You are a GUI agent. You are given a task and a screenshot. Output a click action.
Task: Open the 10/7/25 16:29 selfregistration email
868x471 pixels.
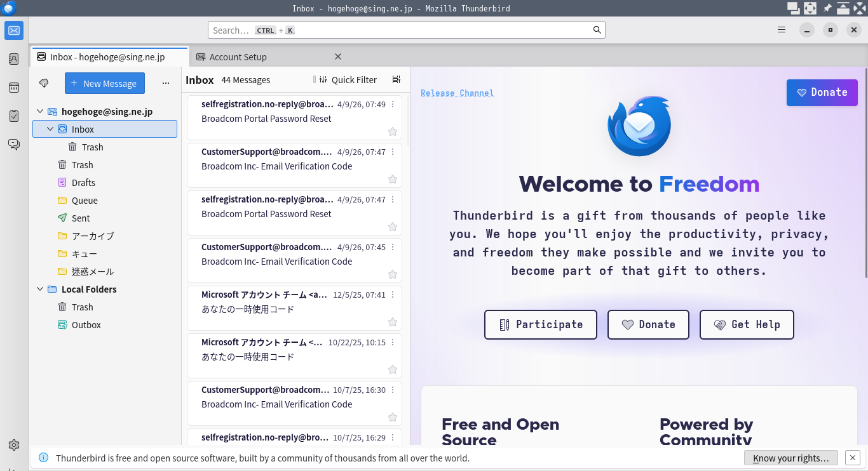[x=294, y=437]
